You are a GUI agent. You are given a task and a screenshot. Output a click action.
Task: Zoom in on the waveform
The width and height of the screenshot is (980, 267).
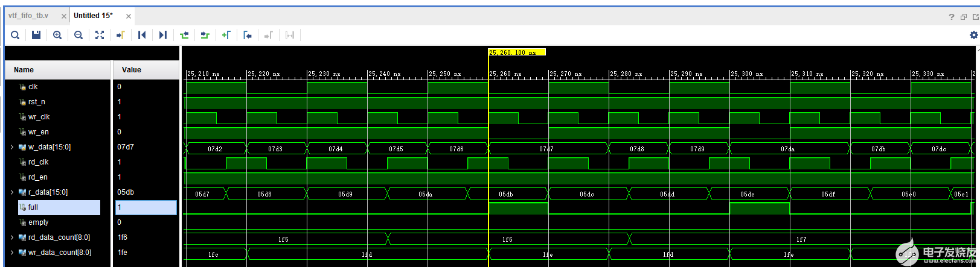coord(57,35)
